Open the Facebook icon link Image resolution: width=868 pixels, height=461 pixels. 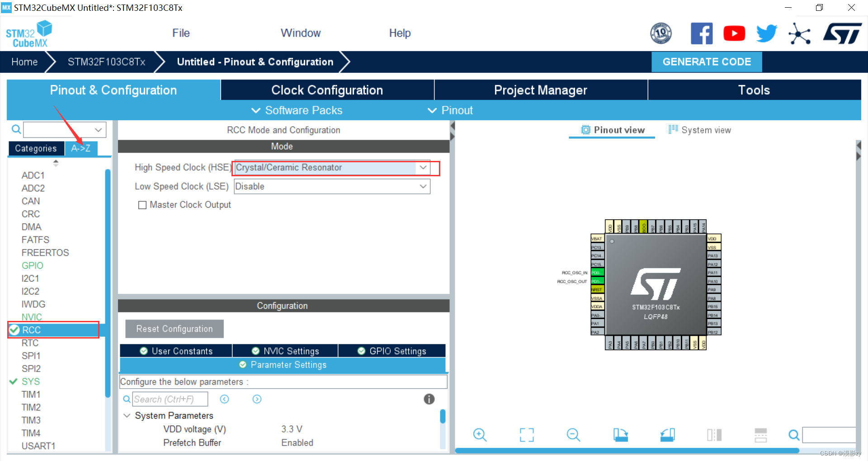[x=702, y=33]
